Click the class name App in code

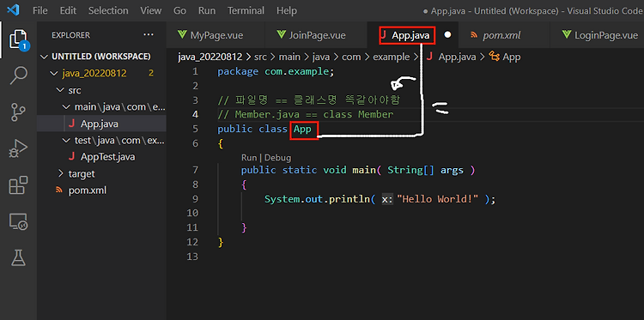coord(303,130)
